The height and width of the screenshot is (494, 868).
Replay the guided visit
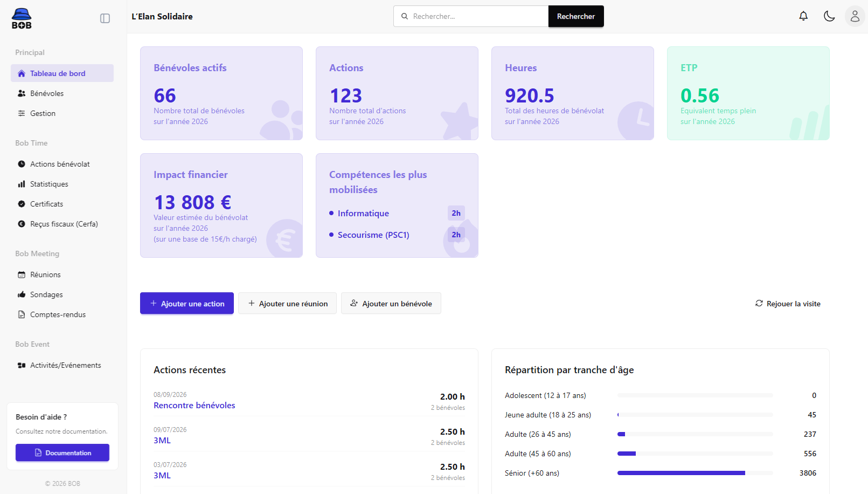[788, 304]
